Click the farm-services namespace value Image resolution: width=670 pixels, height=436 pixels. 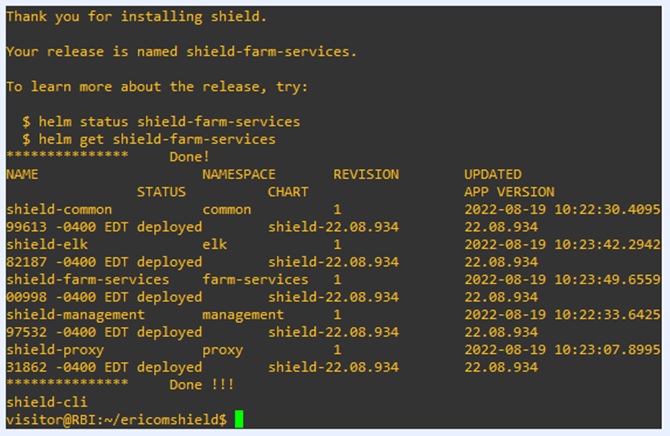[255, 280]
